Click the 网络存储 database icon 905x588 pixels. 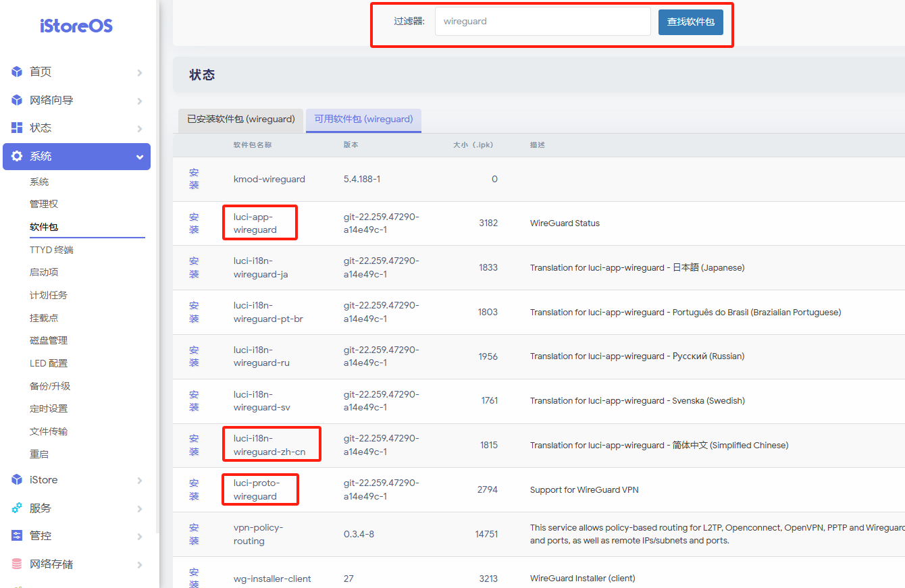17,564
